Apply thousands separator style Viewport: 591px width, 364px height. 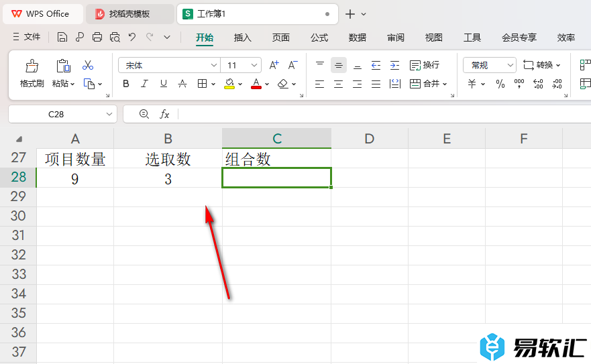[519, 84]
